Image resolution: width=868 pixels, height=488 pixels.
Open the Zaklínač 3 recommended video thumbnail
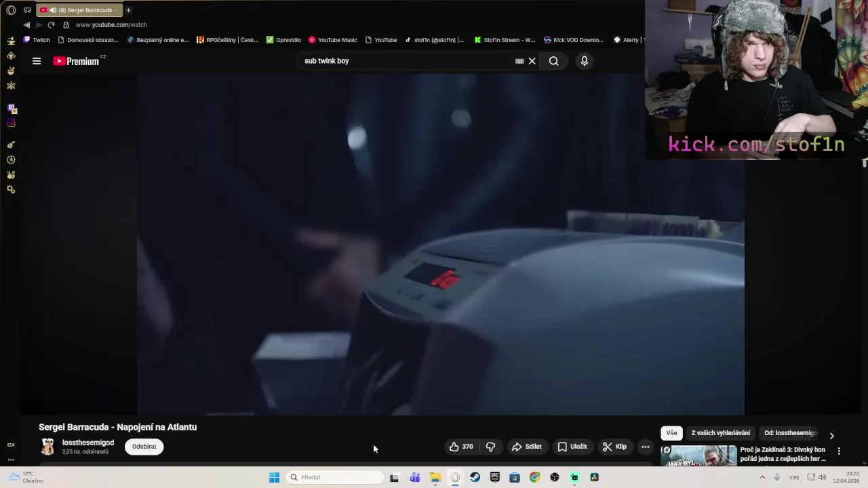click(698, 456)
